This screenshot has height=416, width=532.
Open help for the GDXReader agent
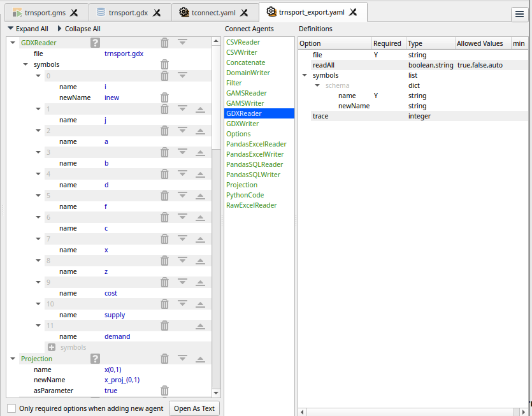96,43
